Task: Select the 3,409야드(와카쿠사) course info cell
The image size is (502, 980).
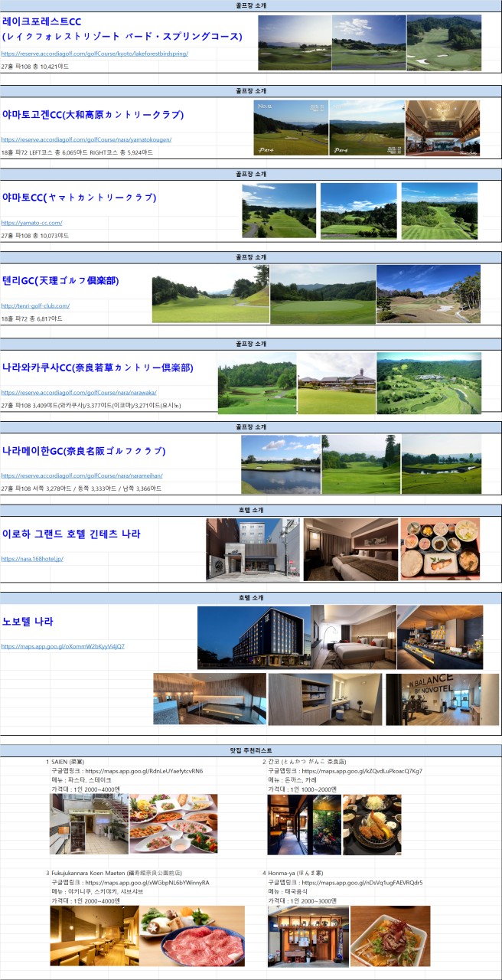Action: (x=91, y=405)
